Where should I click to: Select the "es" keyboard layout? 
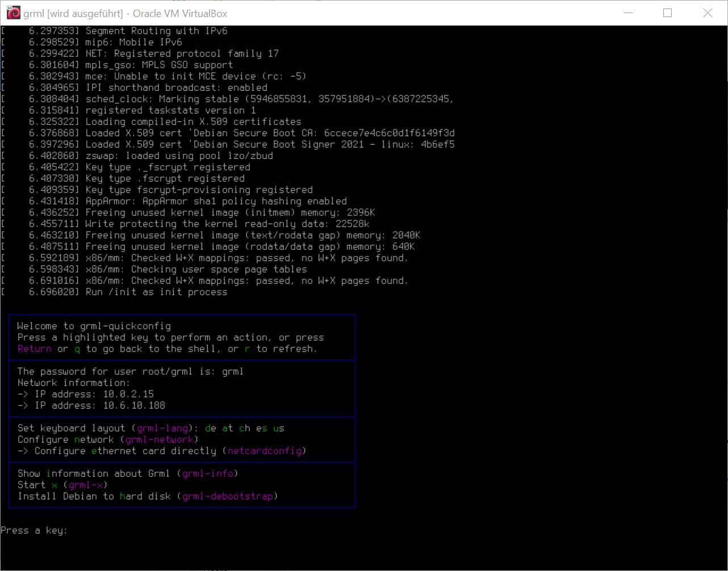click(261, 428)
